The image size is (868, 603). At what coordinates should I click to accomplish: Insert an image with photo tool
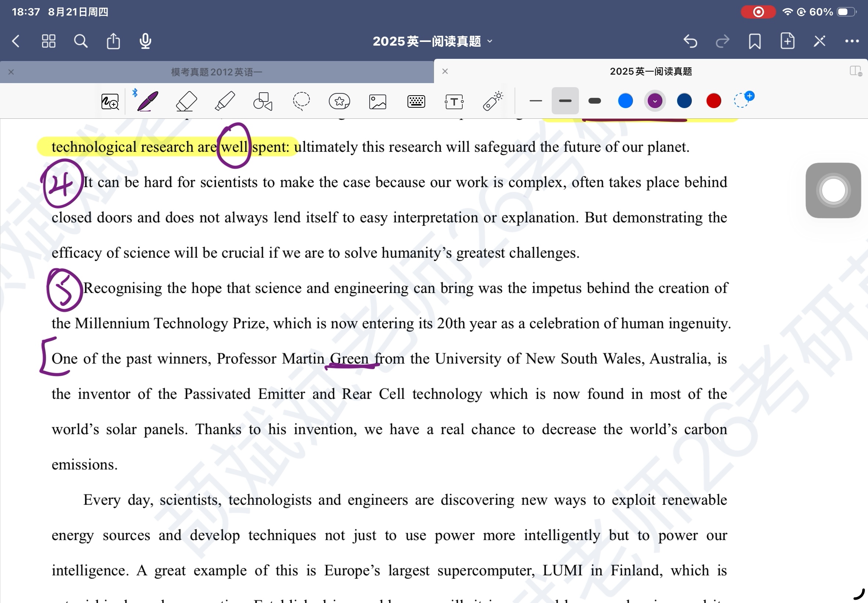coord(377,101)
